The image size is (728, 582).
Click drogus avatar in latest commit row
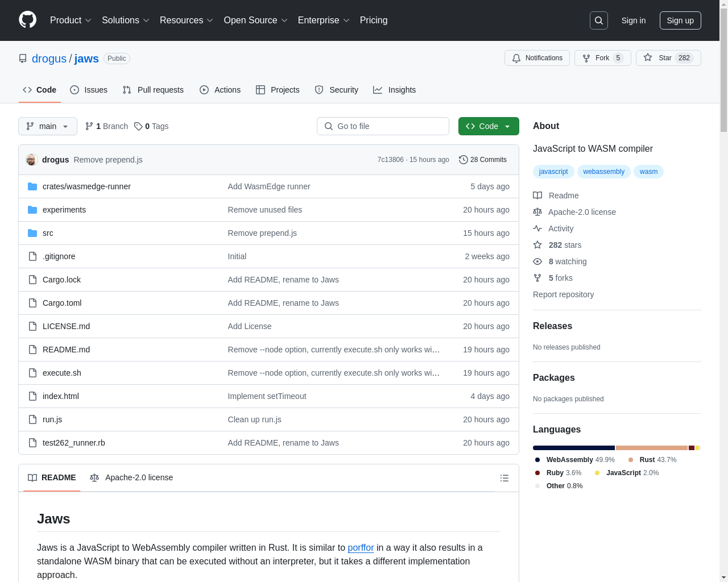pos(32,160)
